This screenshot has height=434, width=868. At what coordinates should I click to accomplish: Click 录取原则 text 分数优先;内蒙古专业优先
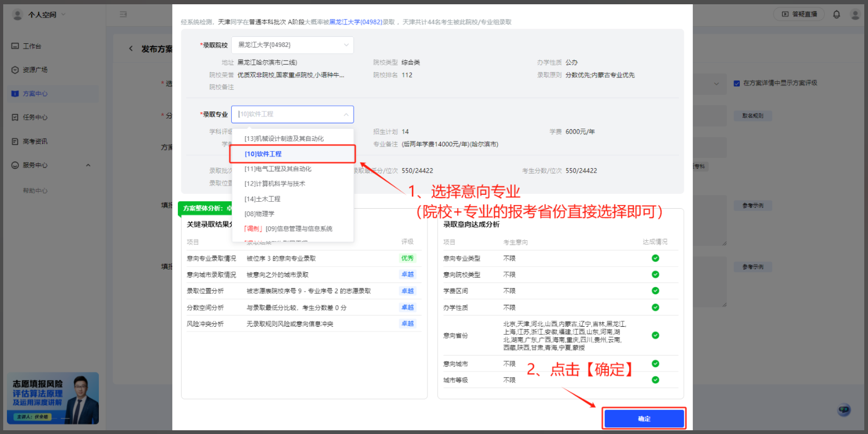(x=600, y=75)
